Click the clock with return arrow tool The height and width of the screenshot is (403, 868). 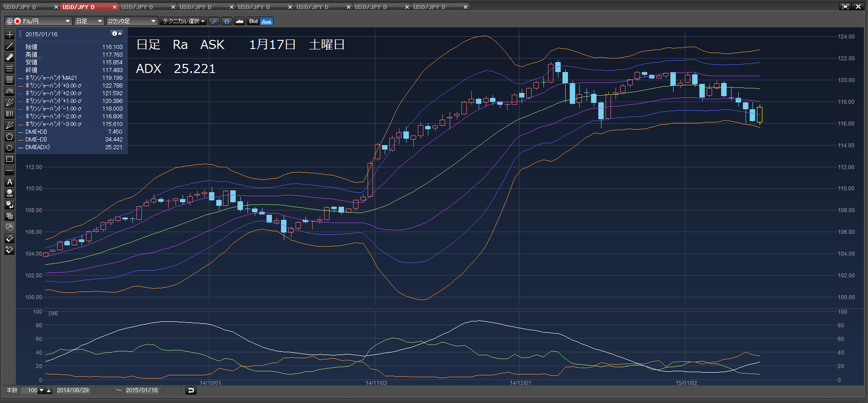[10, 204]
